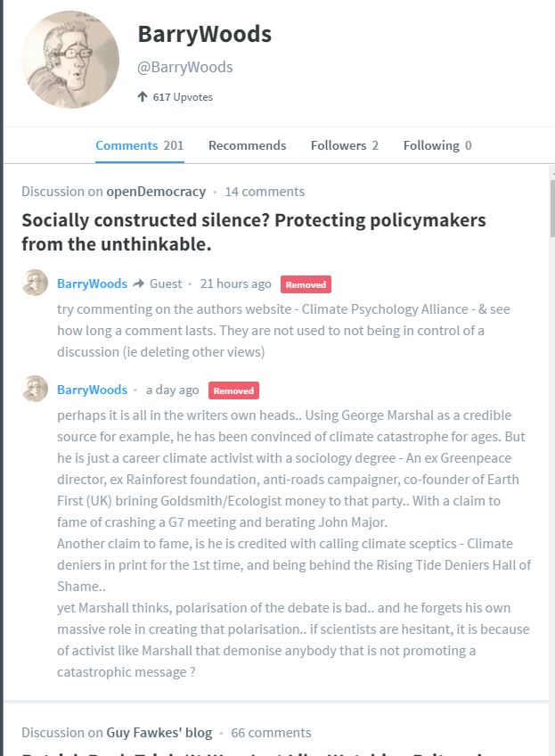Click small avatar next to first comment
The height and width of the screenshot is (756, 555).
coord(35,283)
